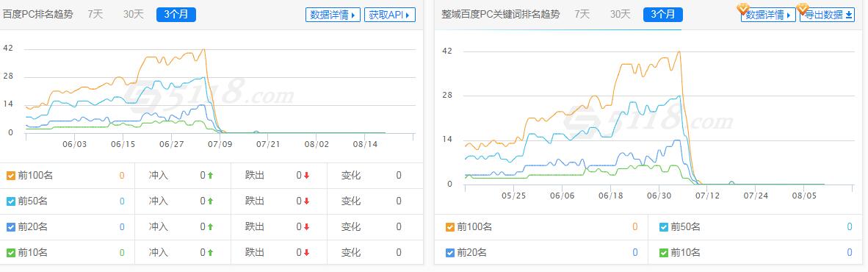
Task: Click 06/30 date label on 整域 chart
Action: pos(659,196)
